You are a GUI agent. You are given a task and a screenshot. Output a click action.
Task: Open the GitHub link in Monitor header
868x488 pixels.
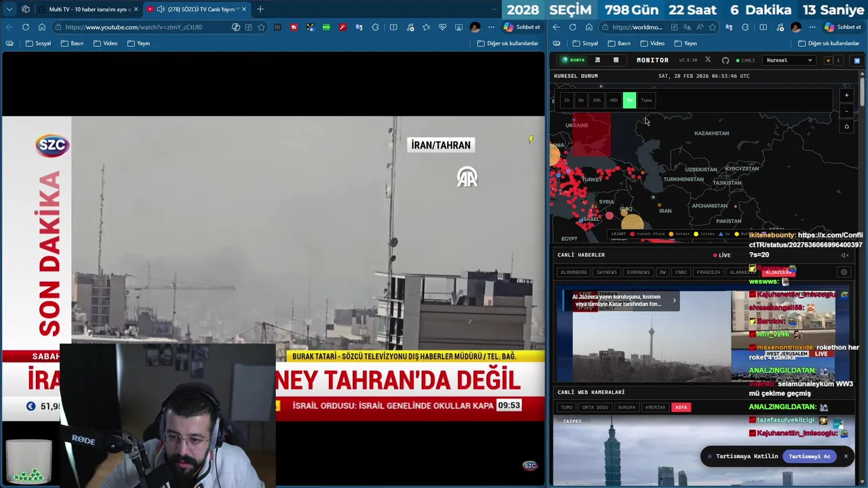click(x=726, y=60)
